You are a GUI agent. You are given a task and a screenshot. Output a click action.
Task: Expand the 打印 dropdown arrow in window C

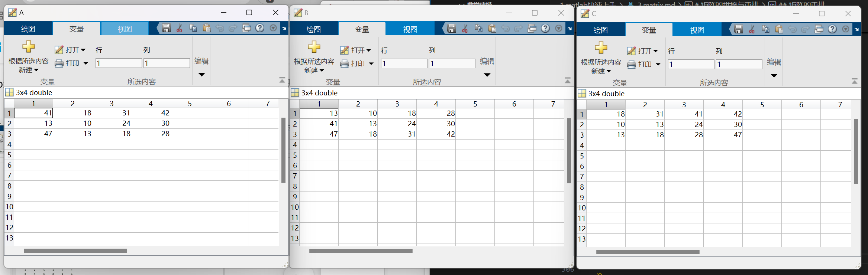658,65
